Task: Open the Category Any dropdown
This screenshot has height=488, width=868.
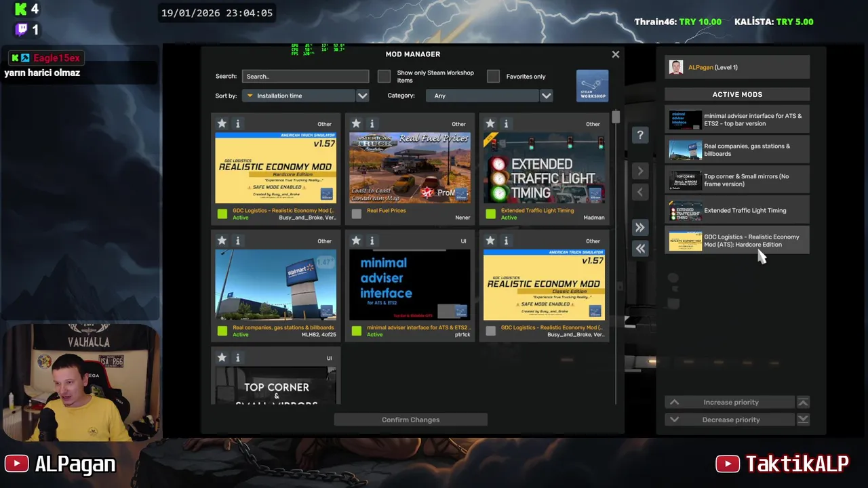Action: pyautogui.click(x=482, y=96)
